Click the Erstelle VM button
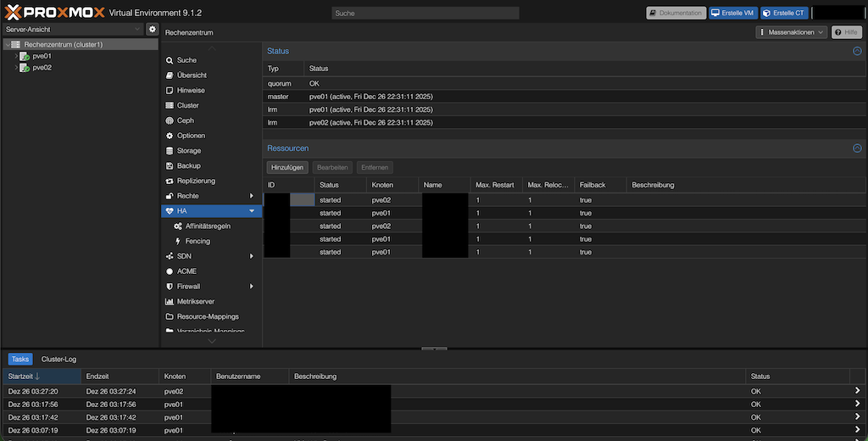The image size is (868, 441). [732, 14]
